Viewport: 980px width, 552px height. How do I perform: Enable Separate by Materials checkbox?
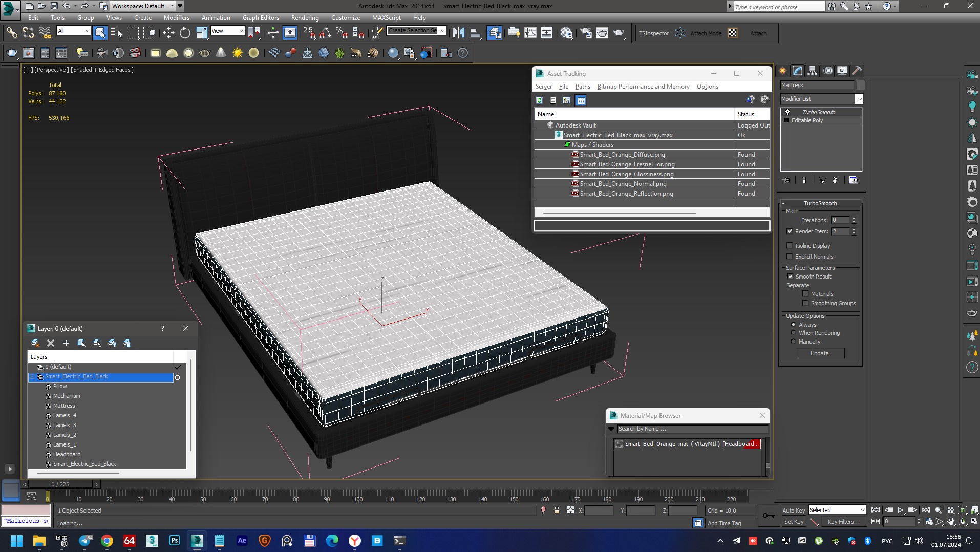(x=805, y=294)
